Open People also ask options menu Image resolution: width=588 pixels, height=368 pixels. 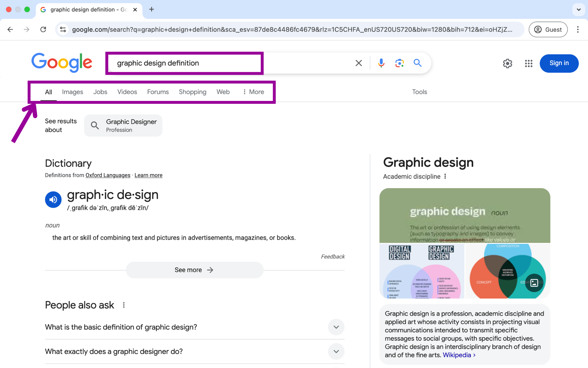[x=124, y=305]
